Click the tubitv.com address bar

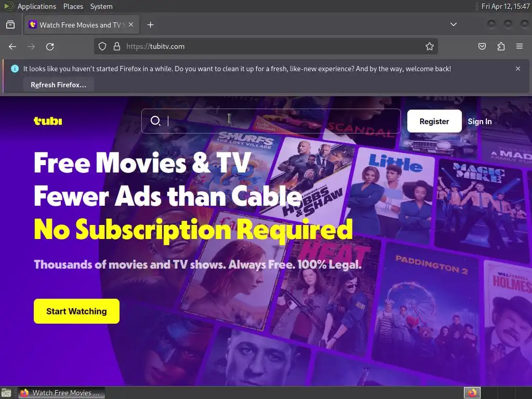tap(266, 46)
